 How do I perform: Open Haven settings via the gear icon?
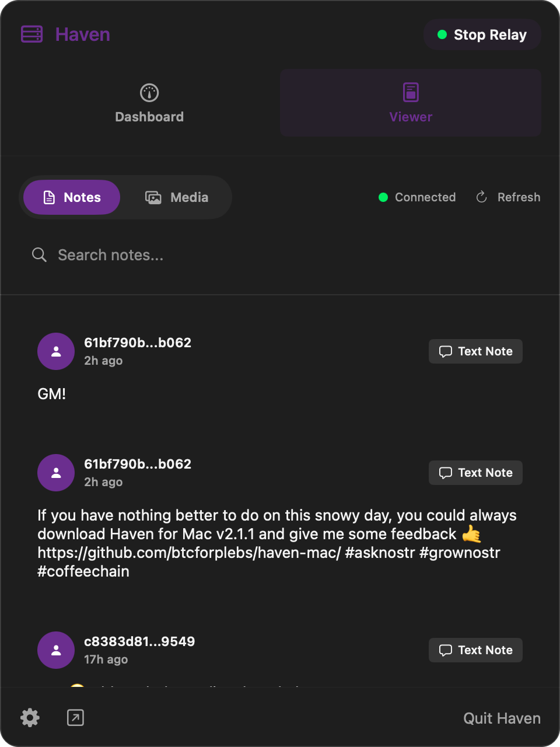tap(30, 718)
